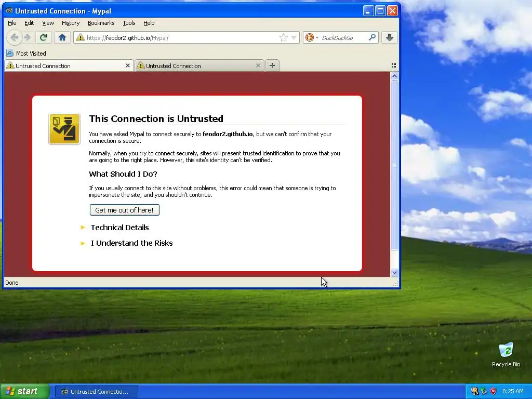Click the What Should I Do? heading
Viewport: 532px width, 399px height.
pos(123,174)
